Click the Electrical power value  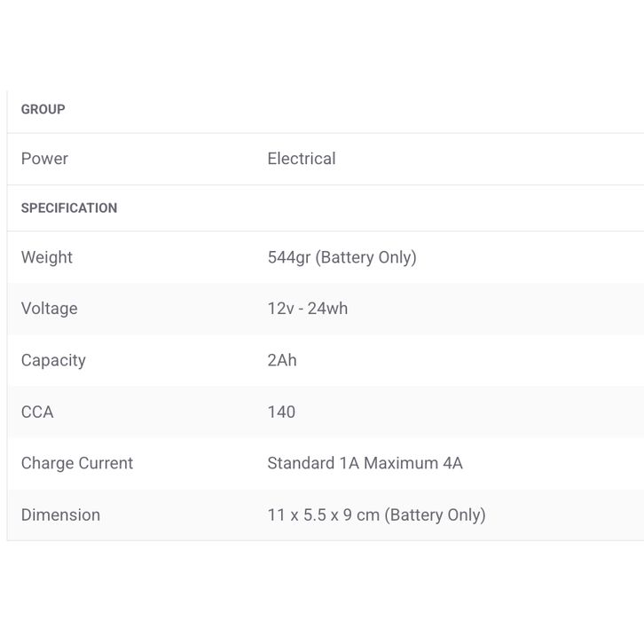[x=302, y=159]
